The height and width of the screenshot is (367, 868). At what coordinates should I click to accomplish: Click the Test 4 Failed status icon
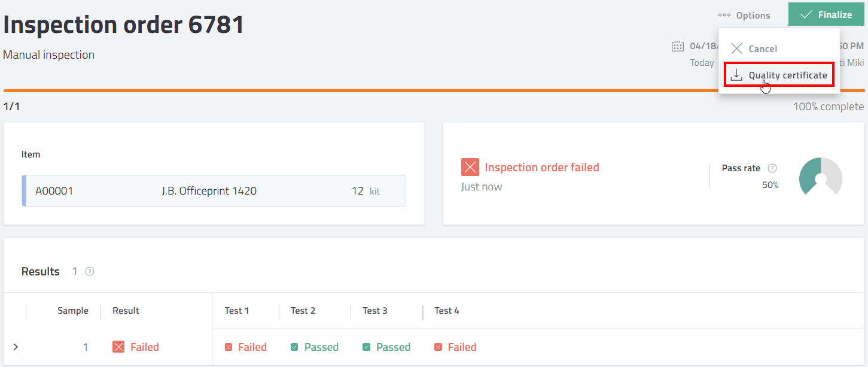[438, 347]
